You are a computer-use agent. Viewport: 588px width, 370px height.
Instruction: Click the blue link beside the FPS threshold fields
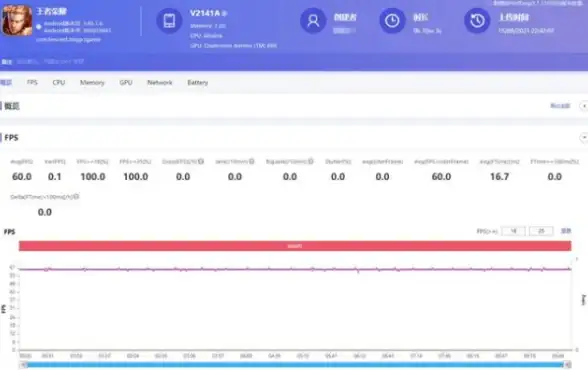click(x=566, y=231)
